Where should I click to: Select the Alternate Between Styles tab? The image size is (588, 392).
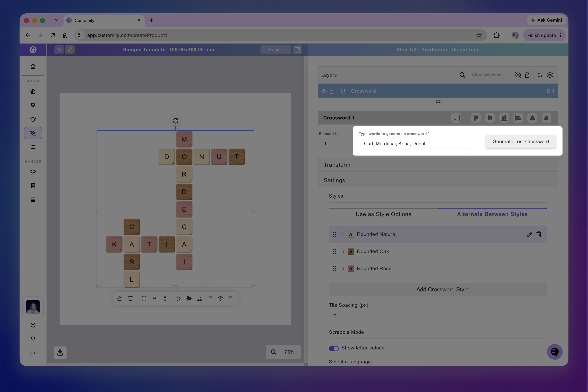(492, 214)
